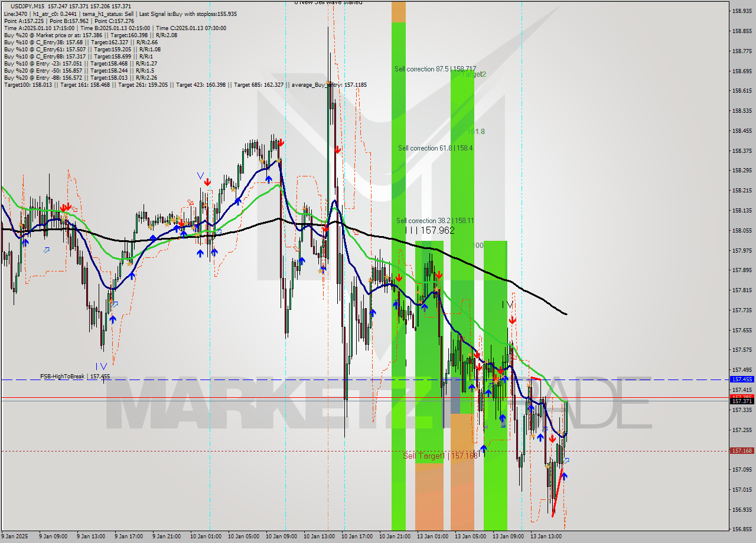Click the 158.455 price scale label
This screenshot has width=756, height=543.
742,130
